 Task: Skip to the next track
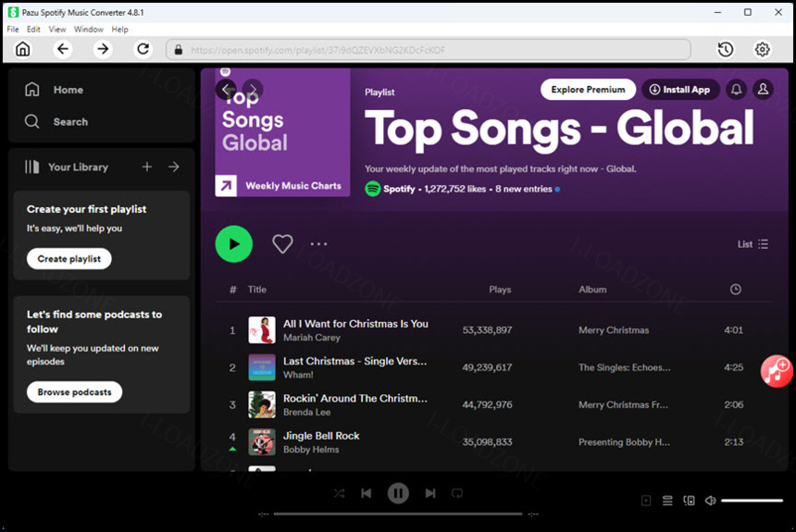[x=430, y=493]
